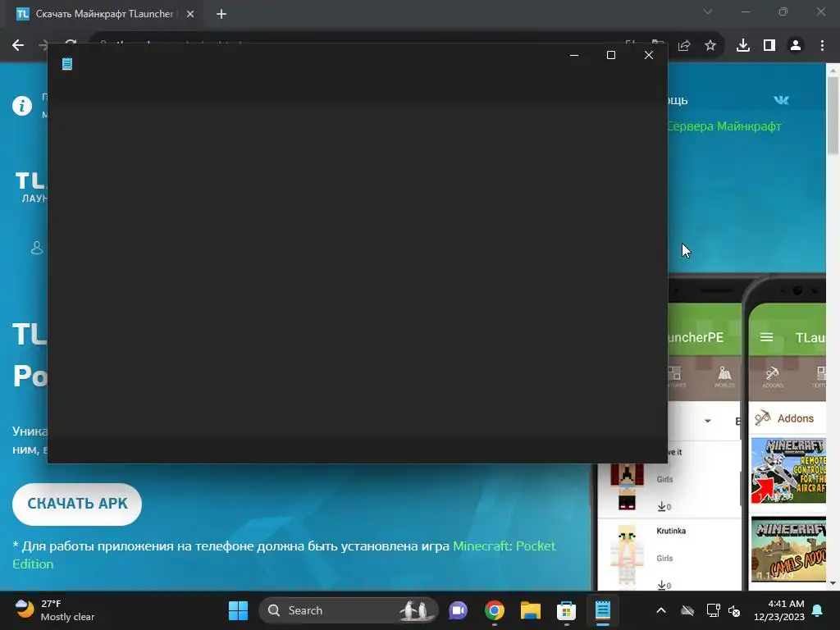Minimize the dark Notepad window
The height and width of the screenshot is (630, 840).
click(574, 55)
